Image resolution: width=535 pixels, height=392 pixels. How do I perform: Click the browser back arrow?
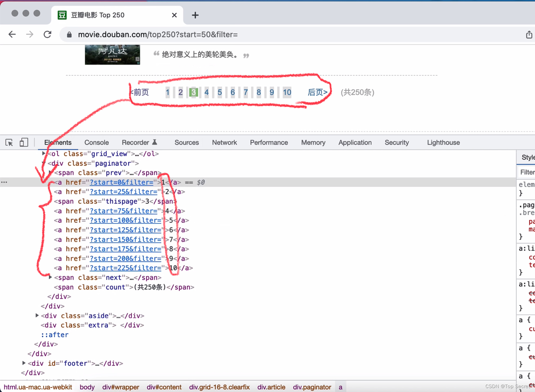pos(12,35)
